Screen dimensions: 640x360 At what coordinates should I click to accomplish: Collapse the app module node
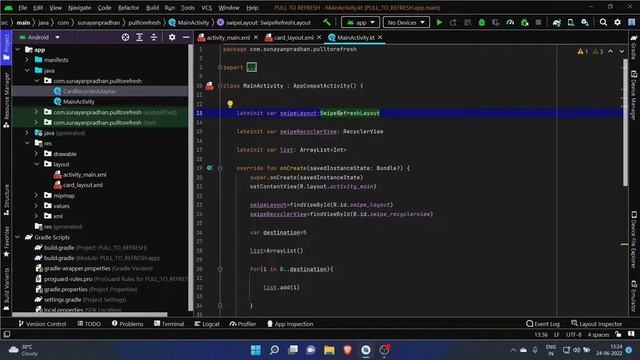tap(18, 50)
